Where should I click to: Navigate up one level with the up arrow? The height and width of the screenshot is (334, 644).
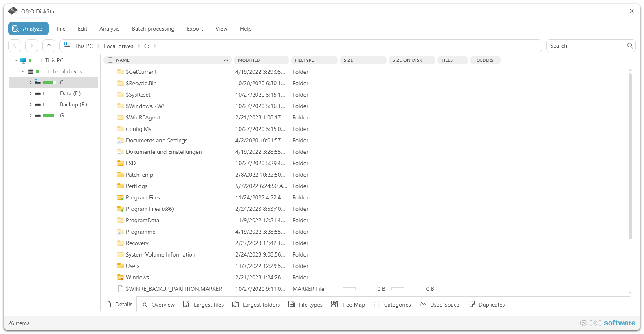[49, 46]
